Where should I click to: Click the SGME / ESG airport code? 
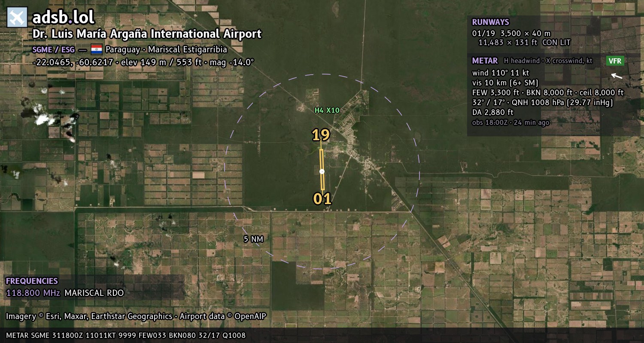tap(53, 49)
